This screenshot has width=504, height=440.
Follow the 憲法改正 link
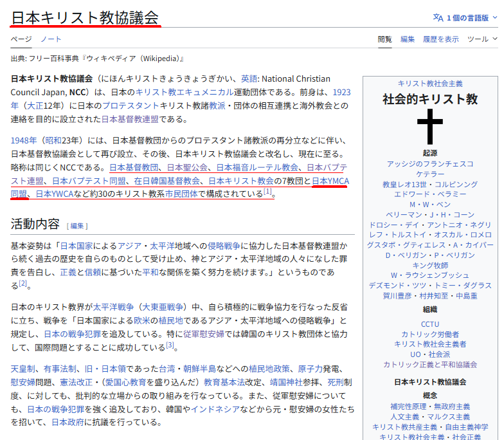pyautogui.click(x=76, y=382)
